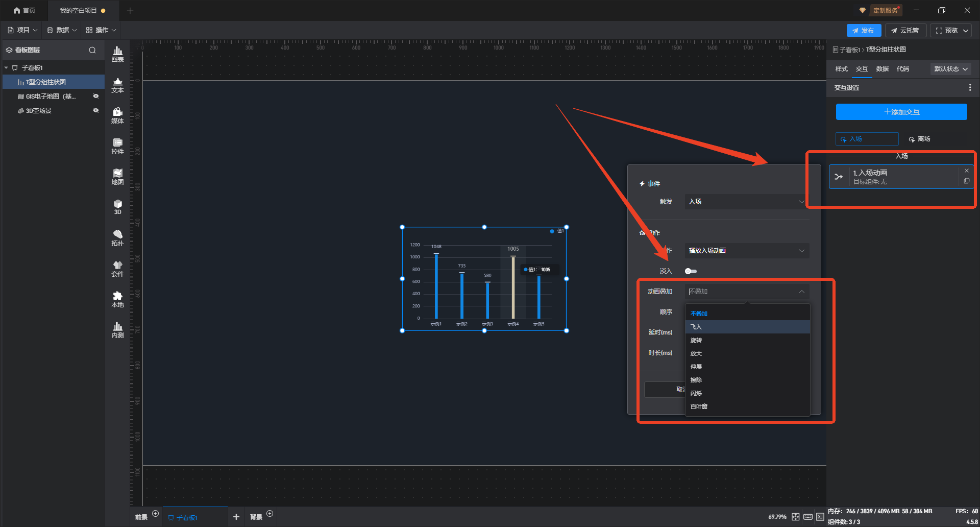Switch to the 样式 style tab
The image size is (980, 527).
(x=841, y=69)
